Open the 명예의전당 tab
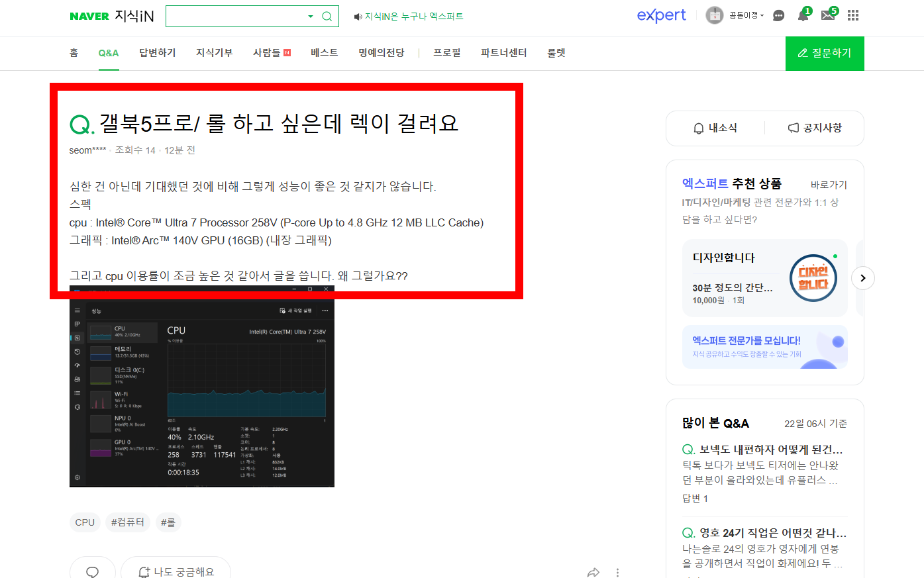The width and height of the screenshot is (924, 578). [x=382, y=53]
